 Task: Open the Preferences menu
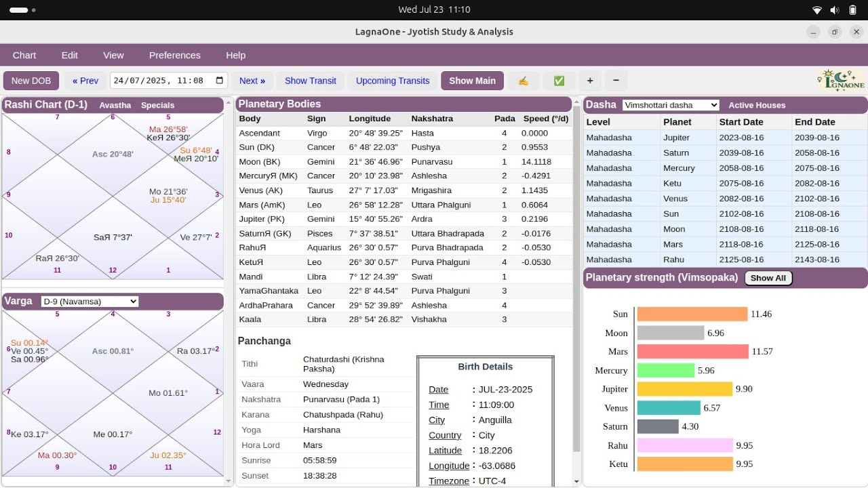coord(174,55)
